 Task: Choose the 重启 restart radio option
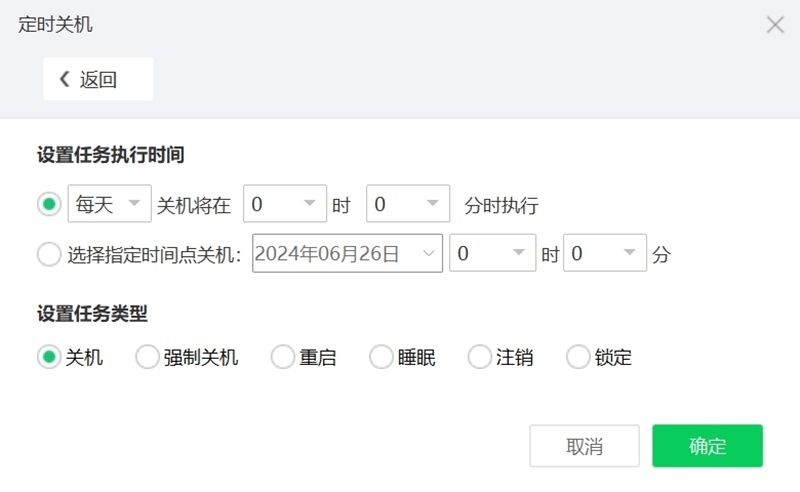click(x=283, y=357)
